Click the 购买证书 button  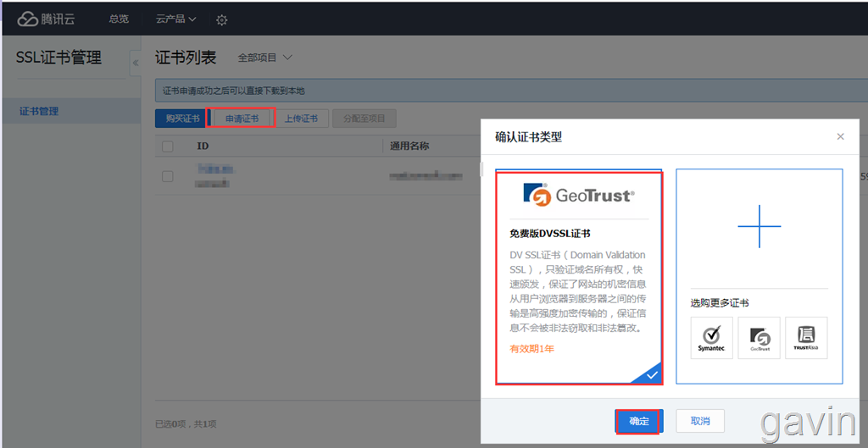182,119
